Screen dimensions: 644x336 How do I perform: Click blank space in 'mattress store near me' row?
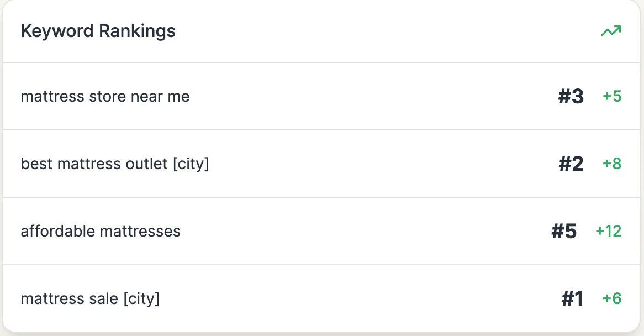[370, 97]
